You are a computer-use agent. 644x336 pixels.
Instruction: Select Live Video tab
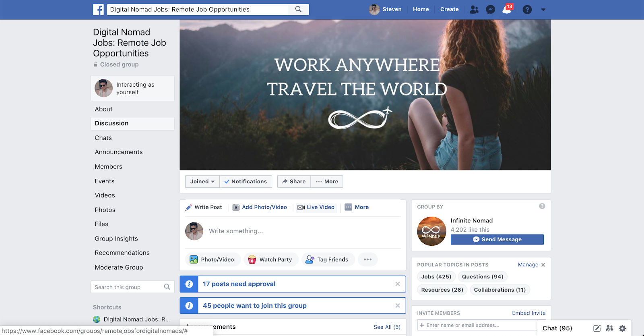(x=316, y=207)
